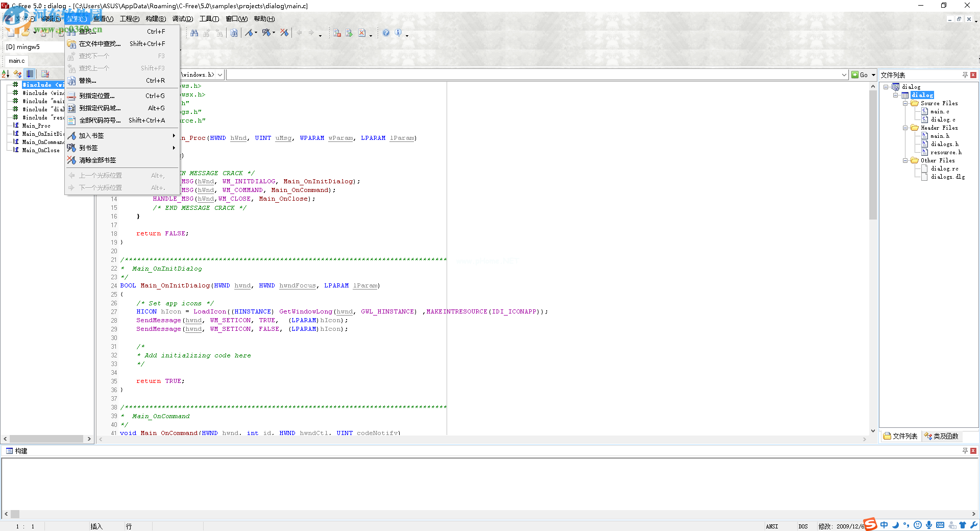Click the Sogou wrench settings icon

point(974,525)
